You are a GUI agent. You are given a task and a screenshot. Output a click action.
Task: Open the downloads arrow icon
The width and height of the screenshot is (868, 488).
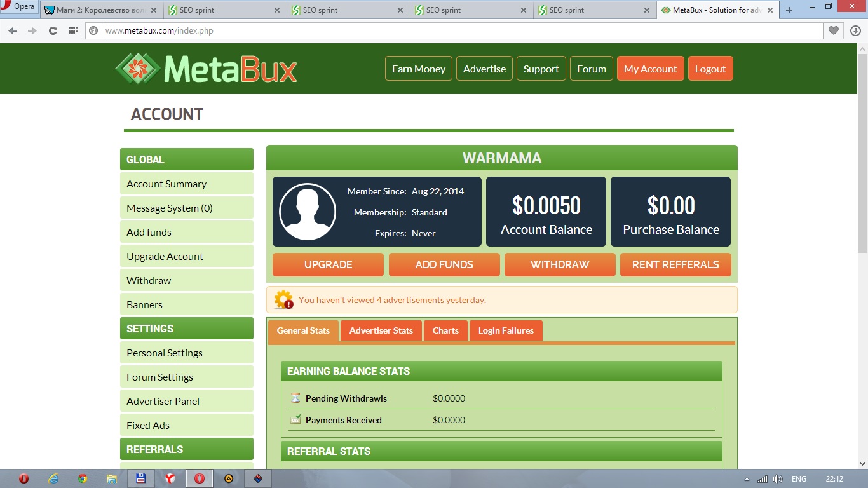(855, 30)
